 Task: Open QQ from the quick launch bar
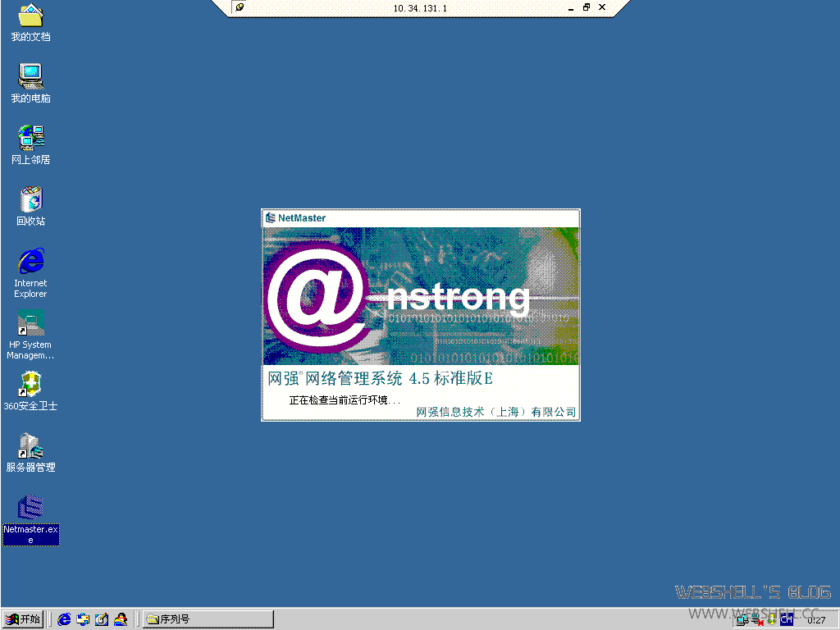121,619
